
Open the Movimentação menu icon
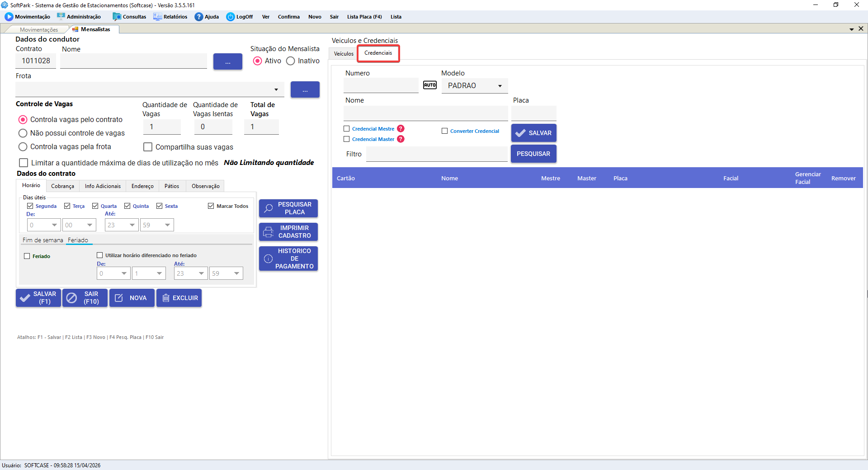pyautogui.click(x=9, y=17)
